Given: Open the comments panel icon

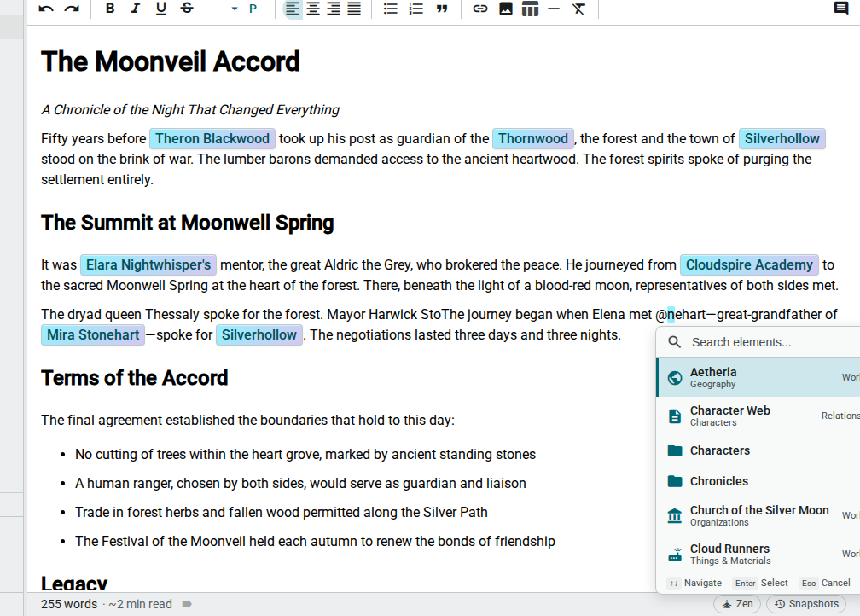Looking at the screenshot, I should pyautogui.click(x=841, y=9).
